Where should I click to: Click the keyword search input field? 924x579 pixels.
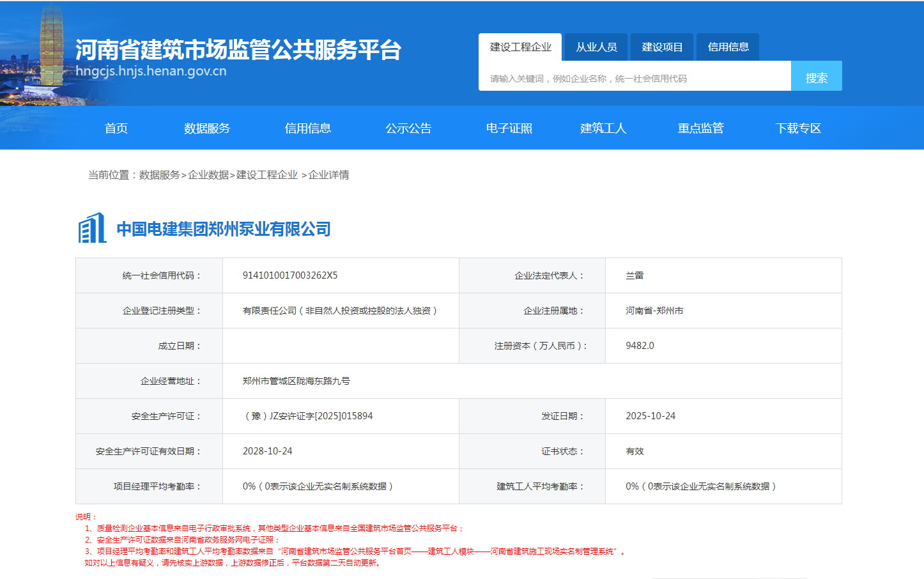(x=634, y=79)
